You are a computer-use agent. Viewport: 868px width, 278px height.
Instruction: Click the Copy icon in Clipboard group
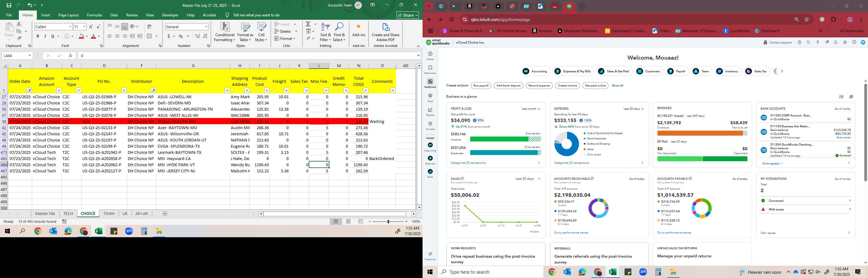[19, 31]
